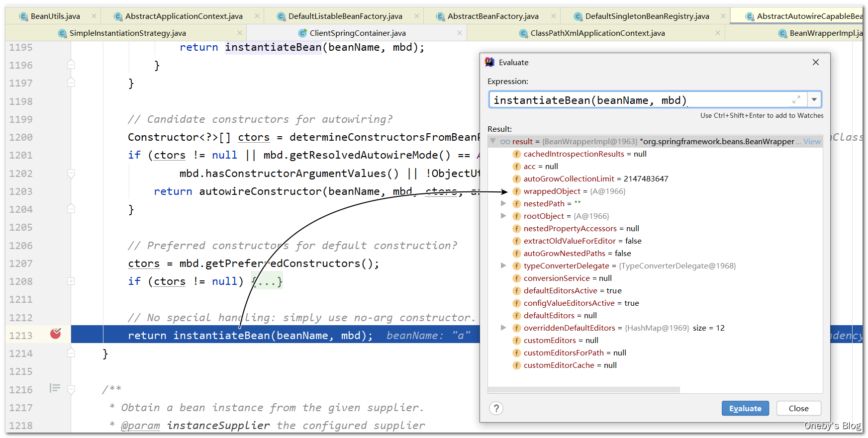This screenshot has height=438, width=868.
Task: Select the defaultEditorsActive field row
Action: pyautogui.click(x=655, y=290)
